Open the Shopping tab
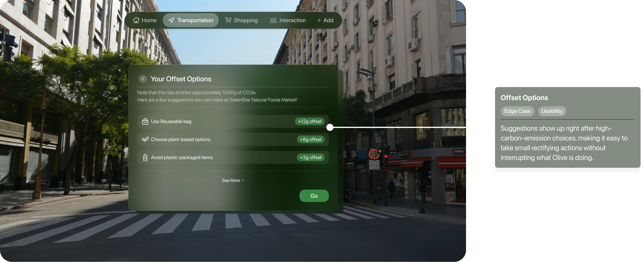The height and width of the screenshot is (262, 644). click(241, 20)
